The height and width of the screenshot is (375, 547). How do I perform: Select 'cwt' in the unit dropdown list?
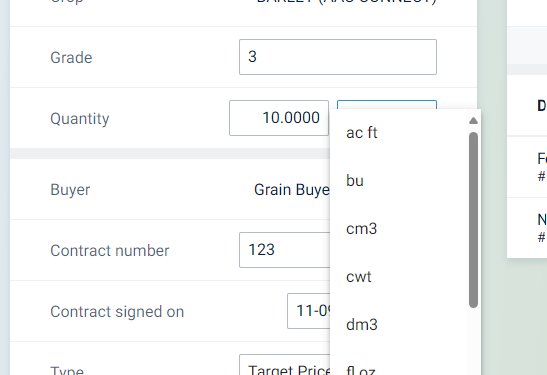pyautogui.click(x=398, y=277)
